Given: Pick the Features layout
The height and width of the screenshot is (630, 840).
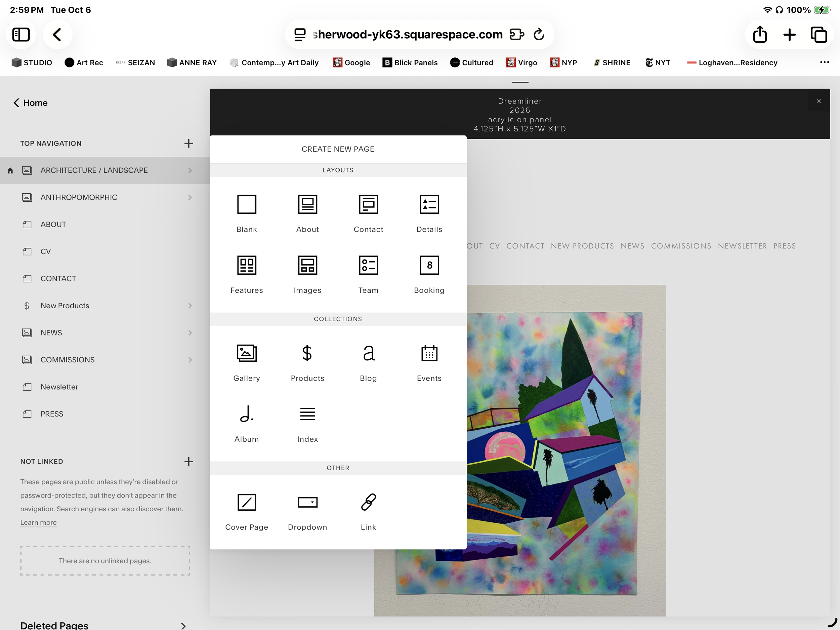Looking at the screenshot, I should point(246,274).
